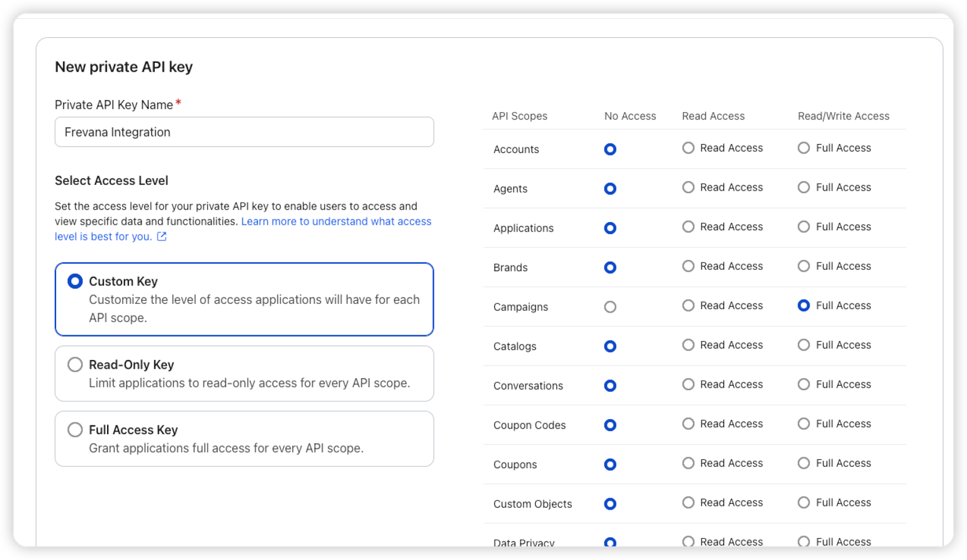Select No Access for Coupons
This screenshot has height=560, width=967.
point(610,464)
